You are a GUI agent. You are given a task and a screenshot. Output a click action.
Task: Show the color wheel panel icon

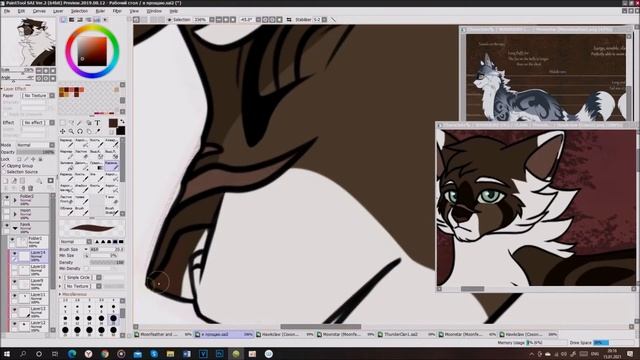(63, 20)
